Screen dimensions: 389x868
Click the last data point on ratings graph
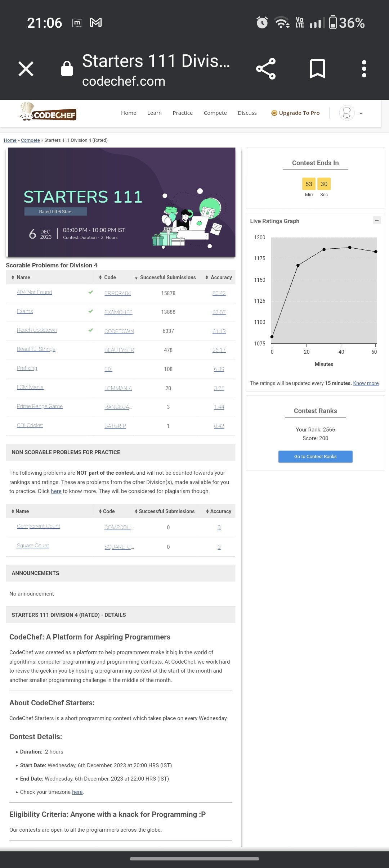(376, 252)
